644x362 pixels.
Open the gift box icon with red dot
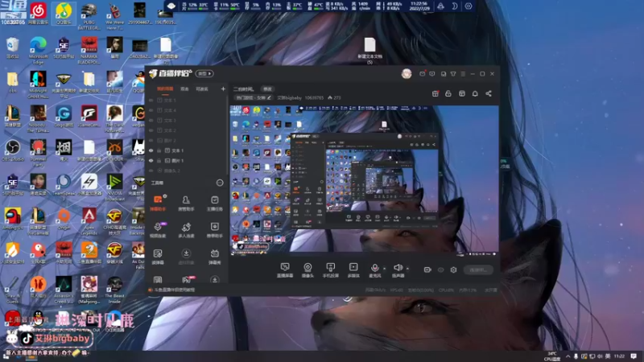click(x=436, y=93)
